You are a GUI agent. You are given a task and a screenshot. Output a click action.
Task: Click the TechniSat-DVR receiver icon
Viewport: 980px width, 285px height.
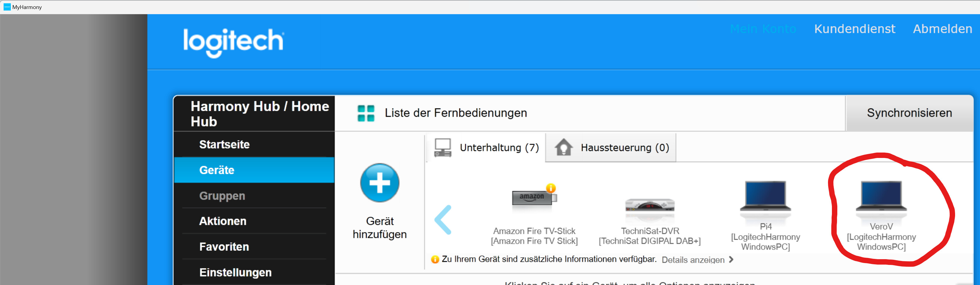click(x=650, y=205)
